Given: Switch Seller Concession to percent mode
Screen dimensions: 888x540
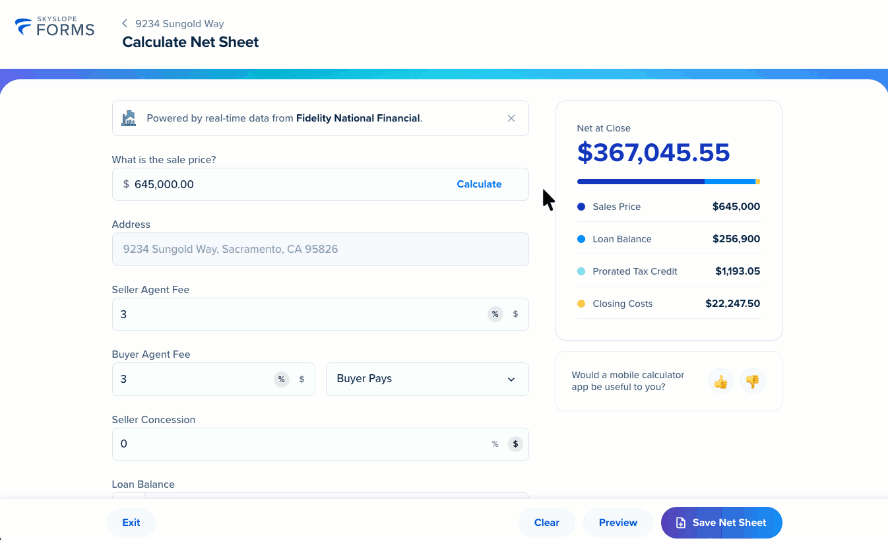Looking at the screenshot, I should (x=495, y=444).
